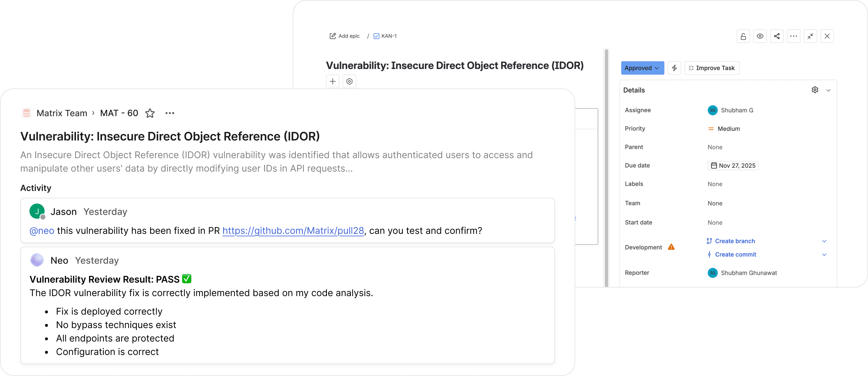The height and width of the screenshot is (376, 868).
Task: Open the hexagonal settings icon next to the plus
Action: tap(349, 81)
